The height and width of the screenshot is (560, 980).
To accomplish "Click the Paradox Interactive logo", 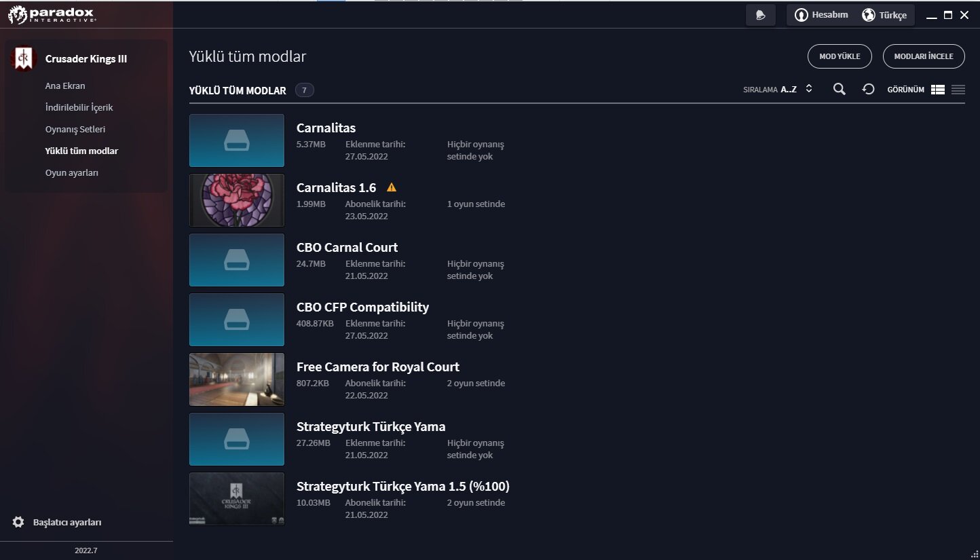I will coord(52,14).
